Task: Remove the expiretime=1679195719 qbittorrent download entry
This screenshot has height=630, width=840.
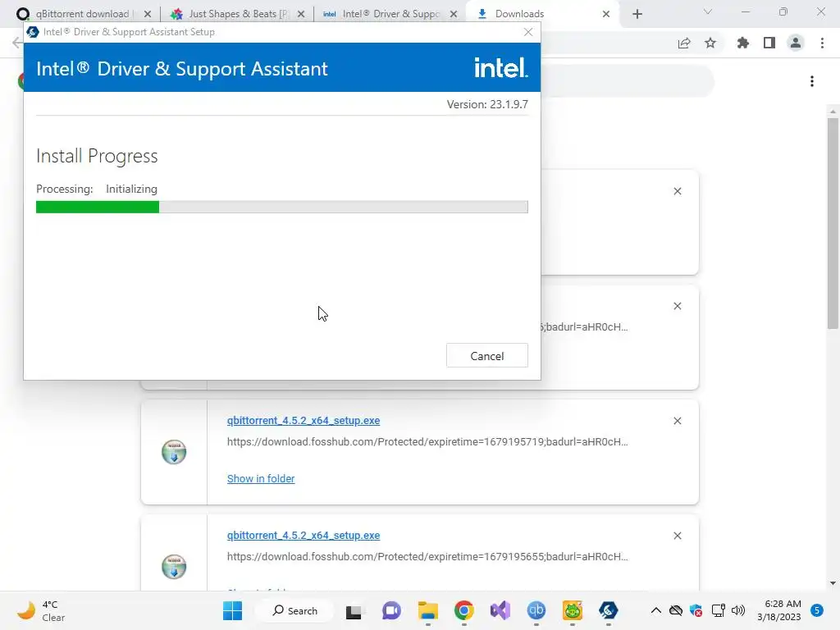Action: point(677,421)
